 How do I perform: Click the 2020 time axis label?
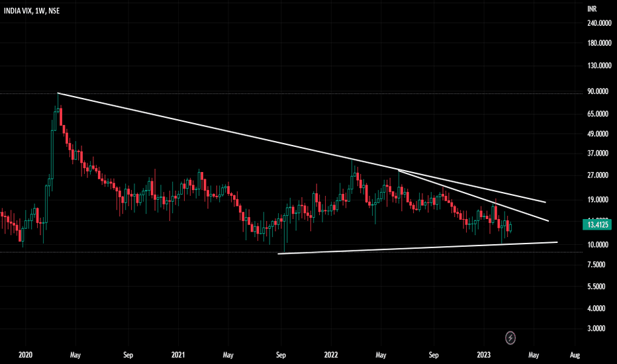point(26,355)
